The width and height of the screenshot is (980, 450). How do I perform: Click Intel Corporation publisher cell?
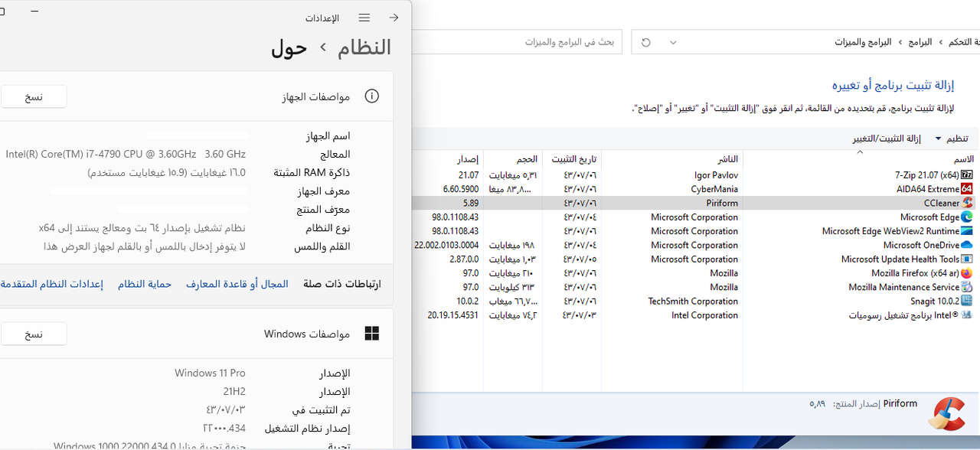(704, 315)
